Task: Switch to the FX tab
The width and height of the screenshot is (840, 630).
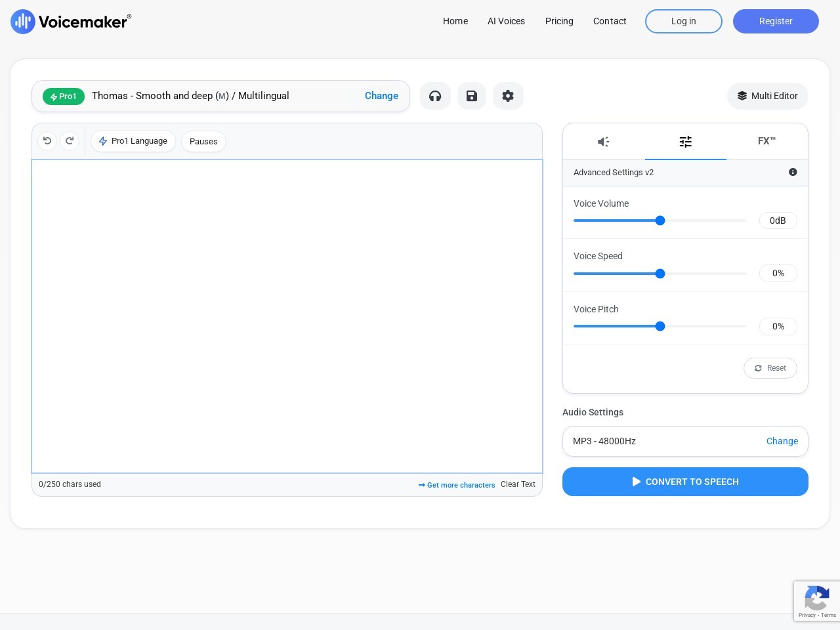Action: pyautogui.click(x=766, y=141)
